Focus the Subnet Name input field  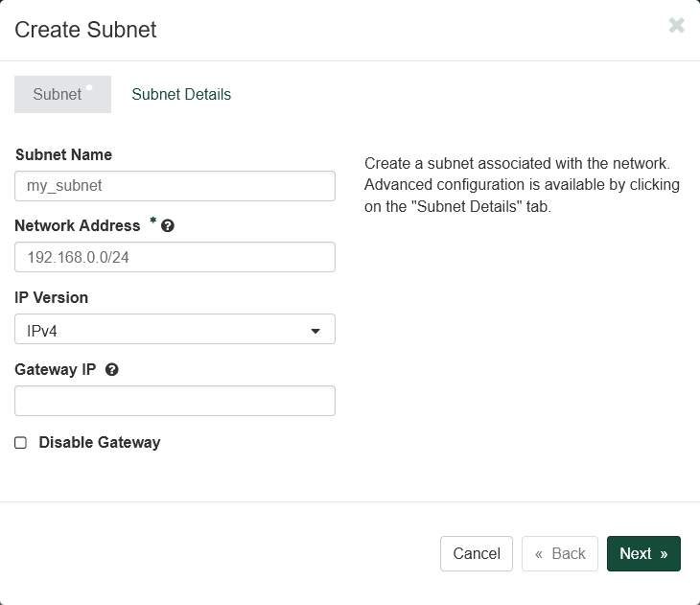coord(175,186)
